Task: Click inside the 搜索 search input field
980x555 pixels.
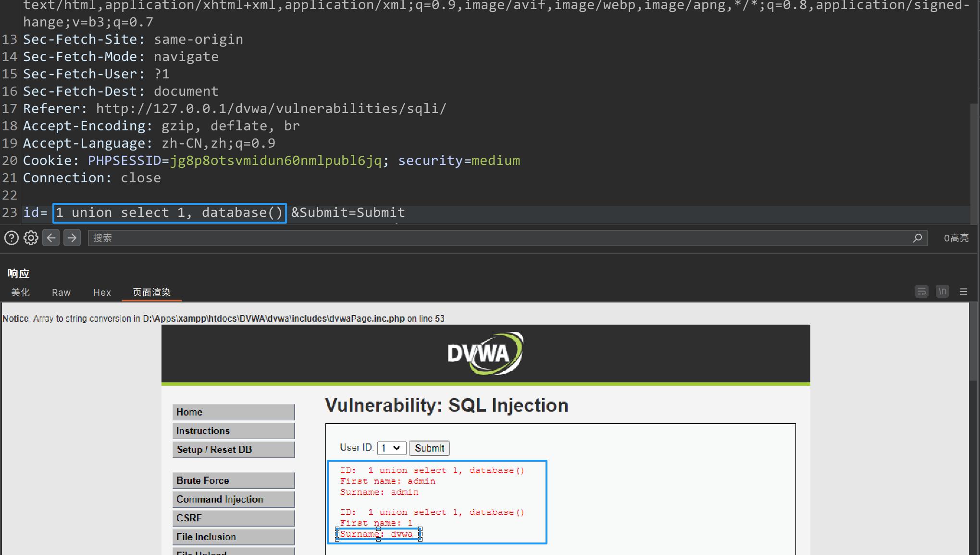Action: pyautogui.click(x=288, y=238)
